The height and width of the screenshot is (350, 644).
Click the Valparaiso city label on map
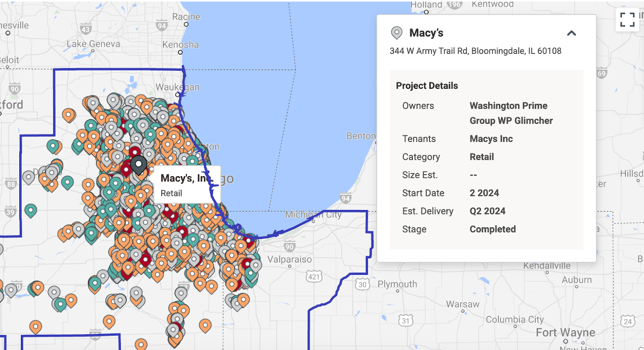(x=290, y=259)
